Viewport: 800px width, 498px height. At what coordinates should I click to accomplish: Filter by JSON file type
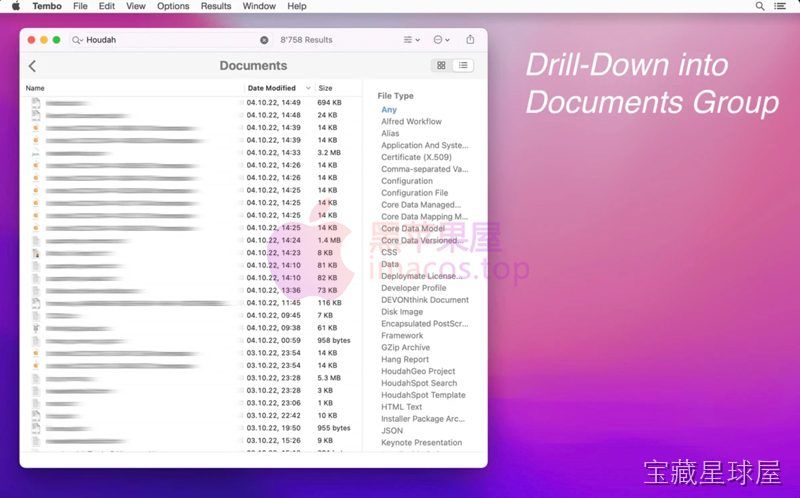click(x=392, y=431)
